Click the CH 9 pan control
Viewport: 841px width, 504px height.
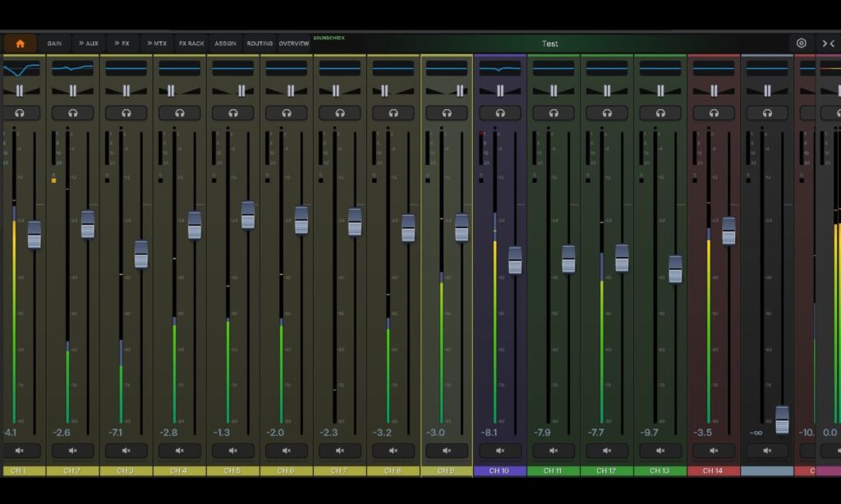click(446, 90)
